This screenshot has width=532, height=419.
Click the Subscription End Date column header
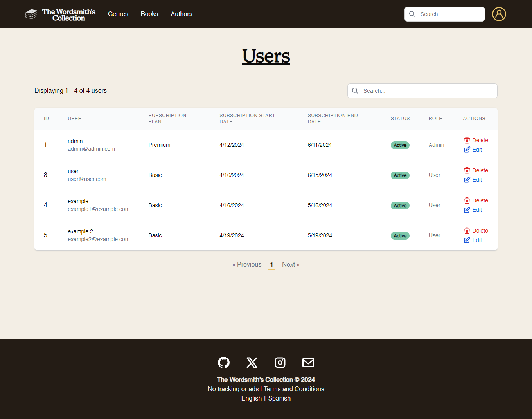[333, 119]
